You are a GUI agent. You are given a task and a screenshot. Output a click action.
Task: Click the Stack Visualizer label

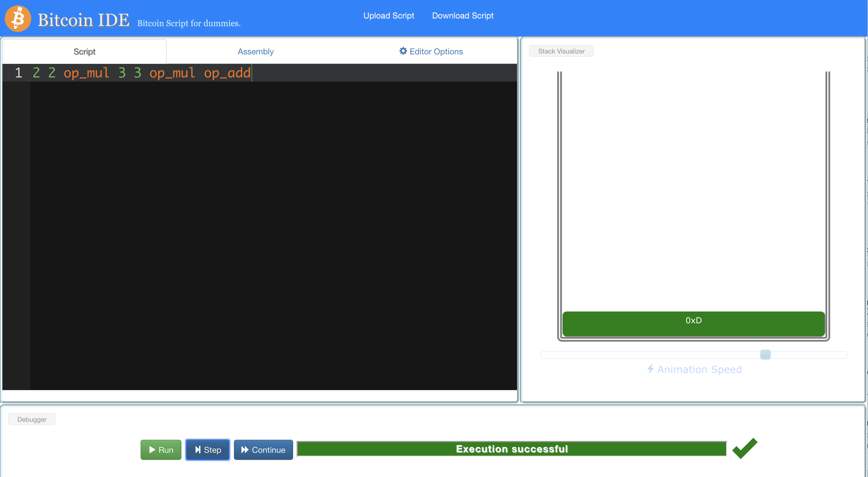pyautogui.click(x=561, y=51)
